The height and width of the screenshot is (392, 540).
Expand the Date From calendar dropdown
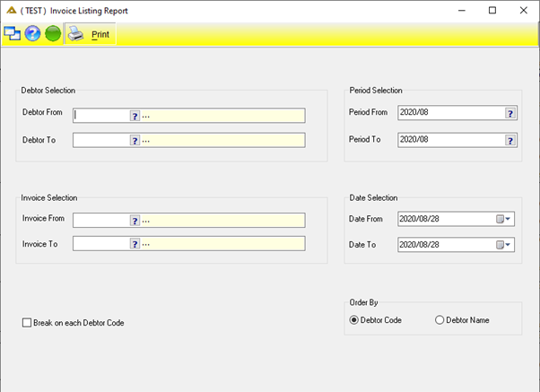click(x=503, y=219)
